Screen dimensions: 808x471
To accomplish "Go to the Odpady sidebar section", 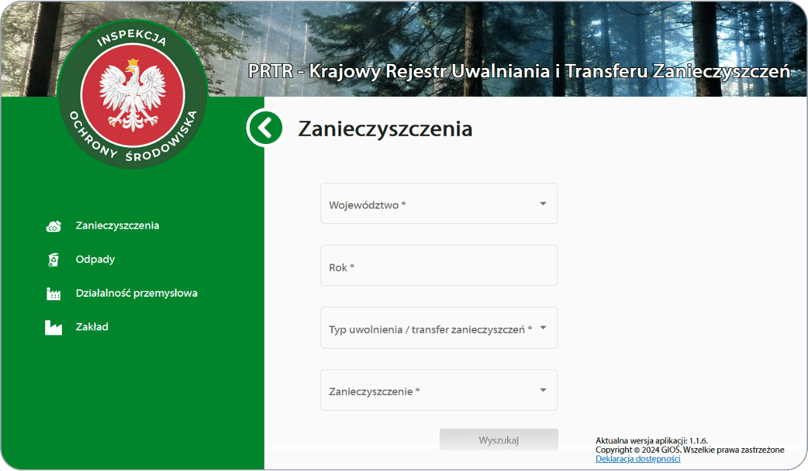I will (x=95, y=260).
